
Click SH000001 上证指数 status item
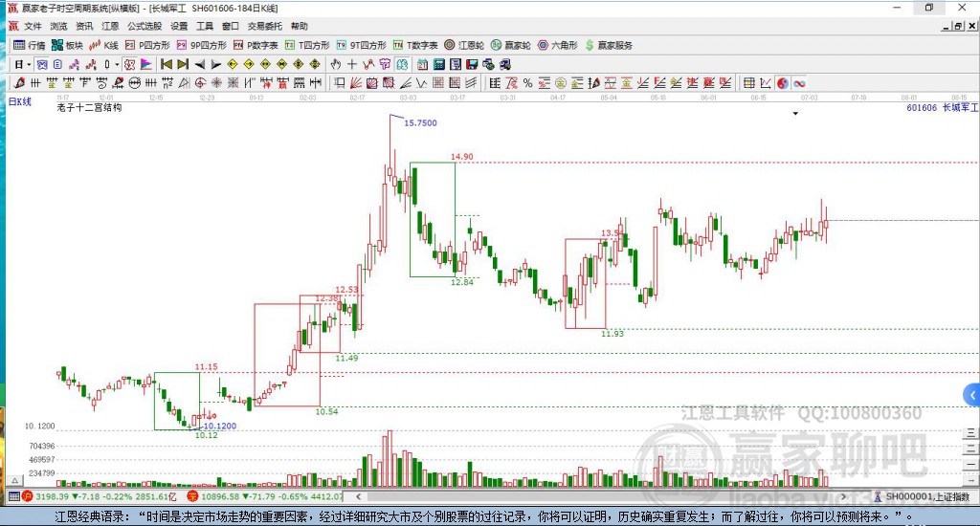coord(922,496)
